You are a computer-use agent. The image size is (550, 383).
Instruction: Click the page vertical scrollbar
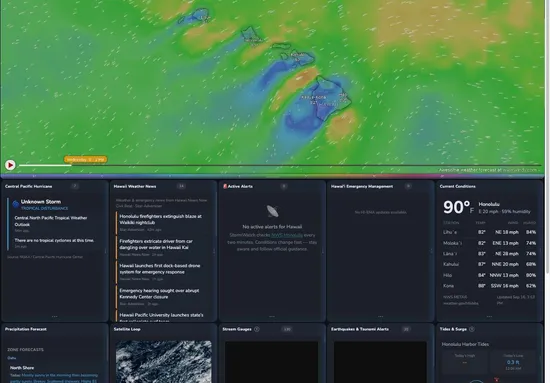(x=547, y=137)
